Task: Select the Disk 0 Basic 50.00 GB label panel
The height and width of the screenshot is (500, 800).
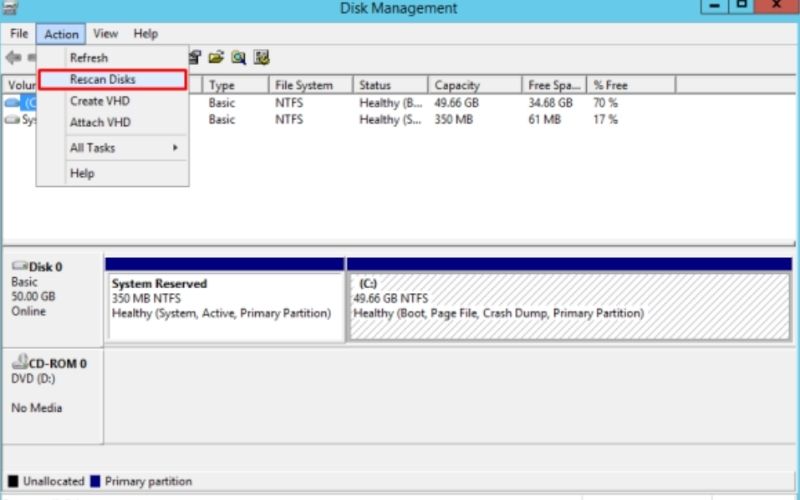Action: point(53,299)
